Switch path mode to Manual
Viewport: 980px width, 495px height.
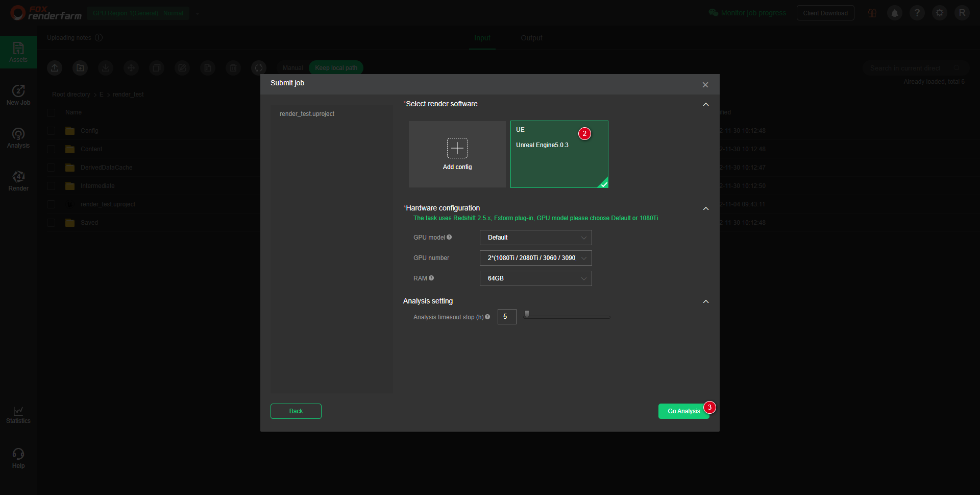(293, 68)
